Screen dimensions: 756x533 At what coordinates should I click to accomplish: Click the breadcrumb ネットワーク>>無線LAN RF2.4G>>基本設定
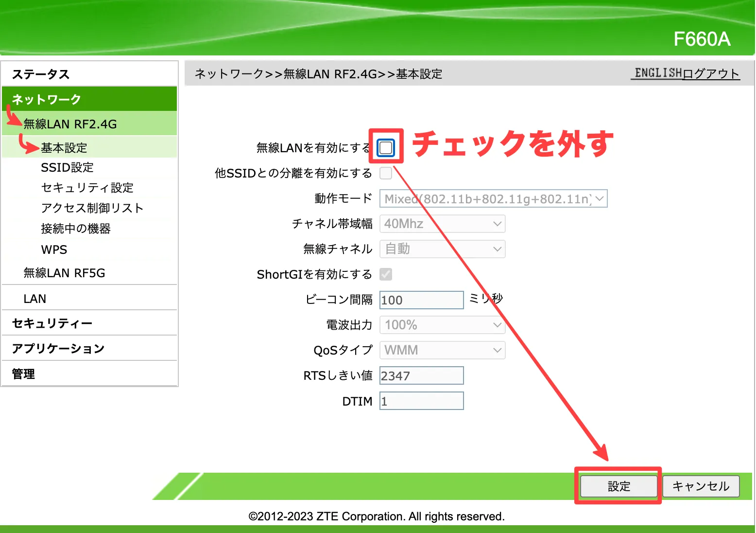318,74
